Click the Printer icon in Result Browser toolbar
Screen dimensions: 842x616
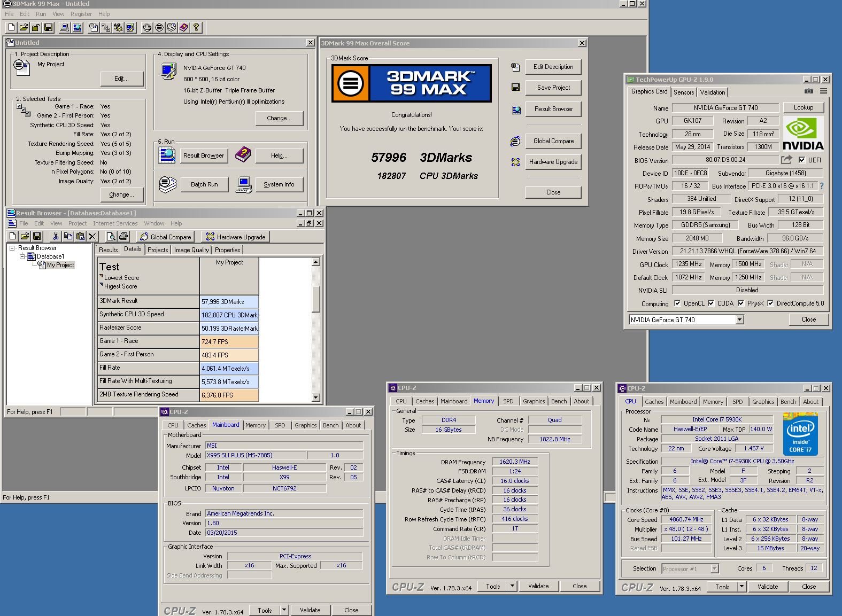pyautogui.click(x=123, y=236)
